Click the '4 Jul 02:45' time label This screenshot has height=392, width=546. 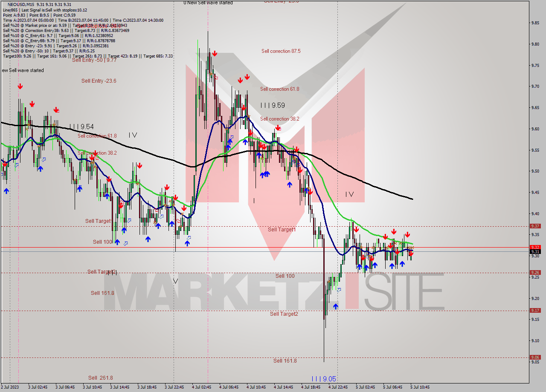coord(201,387)
